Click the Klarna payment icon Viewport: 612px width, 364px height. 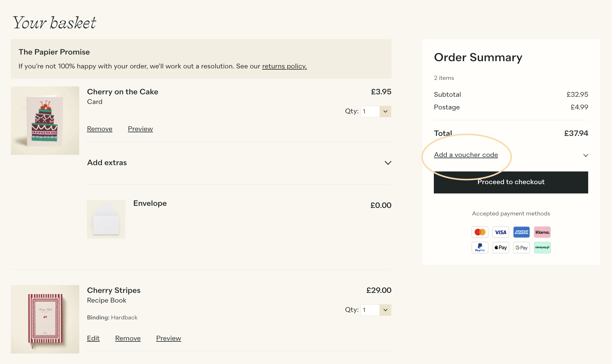[x=542, y=232]
